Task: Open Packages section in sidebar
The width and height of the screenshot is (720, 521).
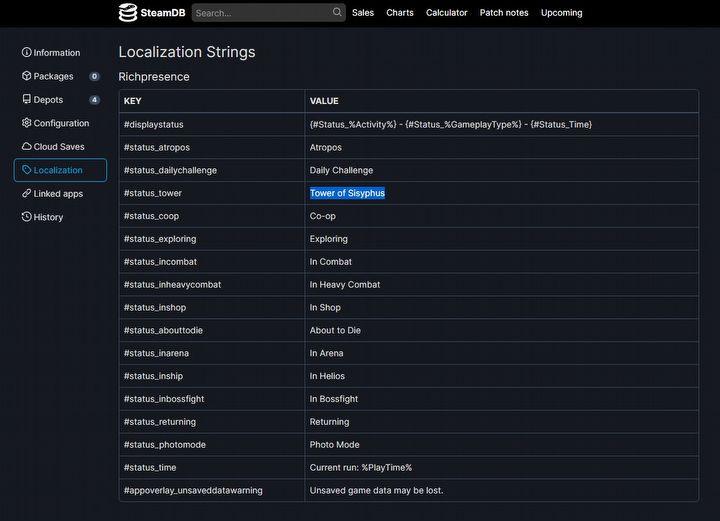Action: click(x=53, y=76)
